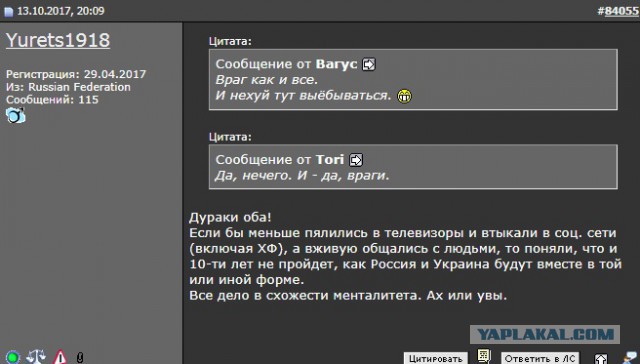Click the post date 13.10.2017, 20:09
This screenshot has height=364, width=640.
[x=61, y=11]
